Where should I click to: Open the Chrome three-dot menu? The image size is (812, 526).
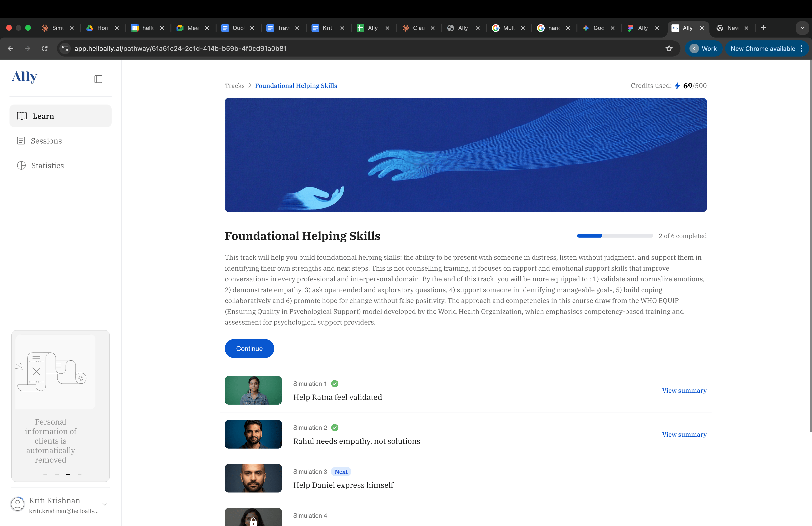click(801, 48)
